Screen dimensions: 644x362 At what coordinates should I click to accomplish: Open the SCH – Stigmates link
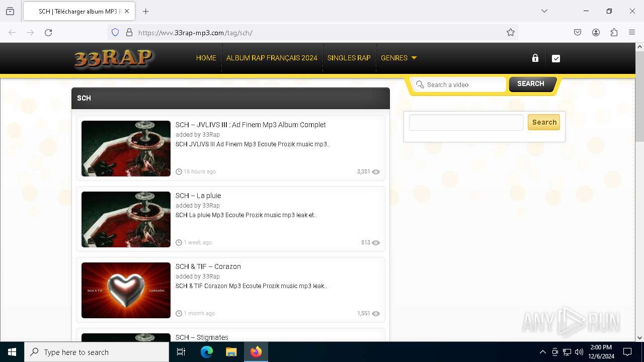pyautogui.click(x=202, y=337)
